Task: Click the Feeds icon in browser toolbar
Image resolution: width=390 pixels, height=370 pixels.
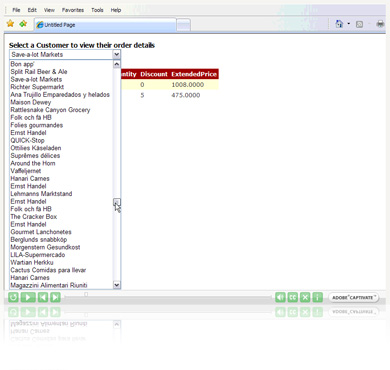Action: 359,24
